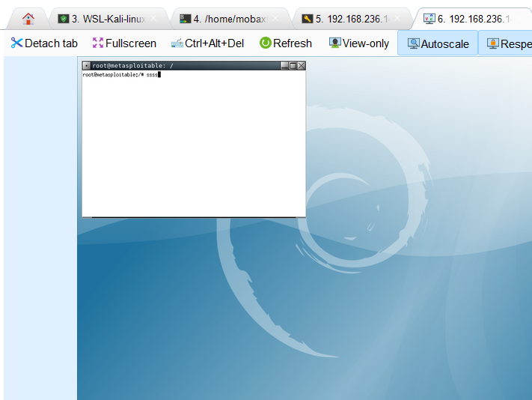
Task: Close tab 5 SSH session
Action: tap(397, 19)
